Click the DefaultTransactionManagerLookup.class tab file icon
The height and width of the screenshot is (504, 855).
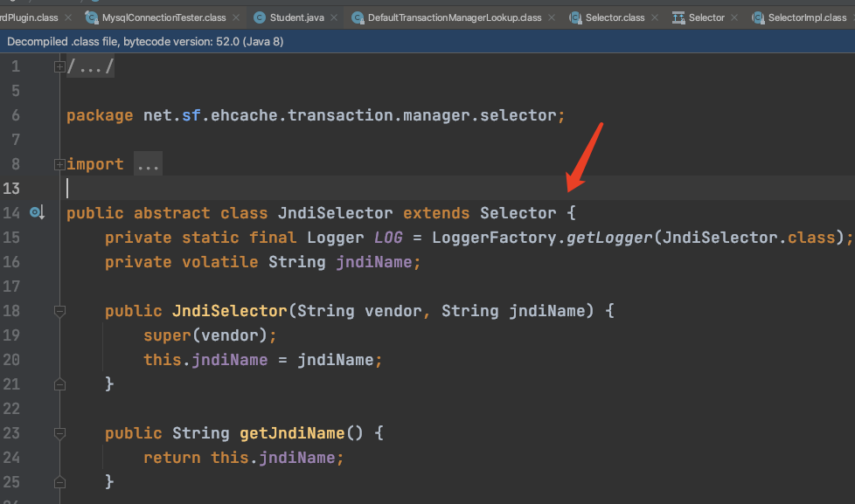click(x=358, y=17)
